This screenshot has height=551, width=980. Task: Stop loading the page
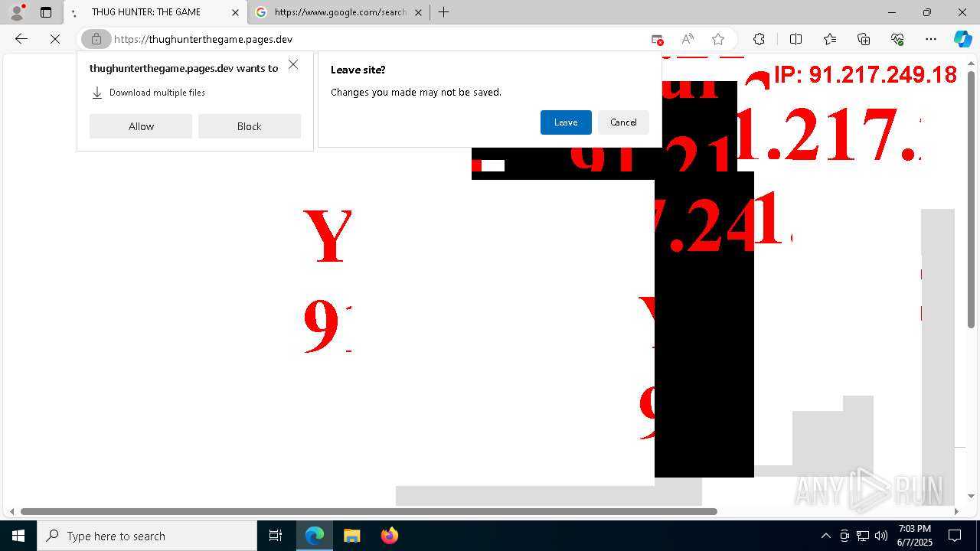[55, 39]
